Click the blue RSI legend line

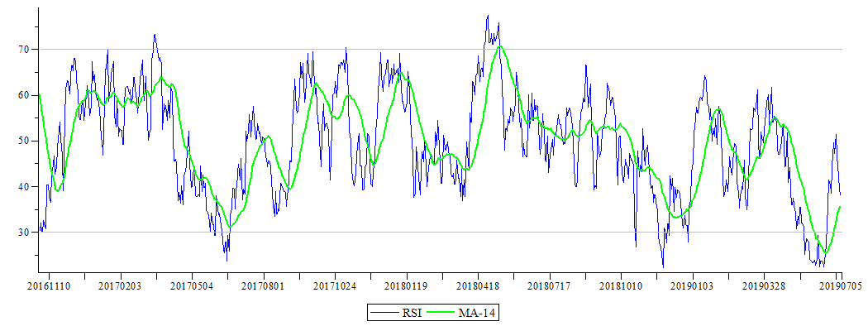pos(384,314)
